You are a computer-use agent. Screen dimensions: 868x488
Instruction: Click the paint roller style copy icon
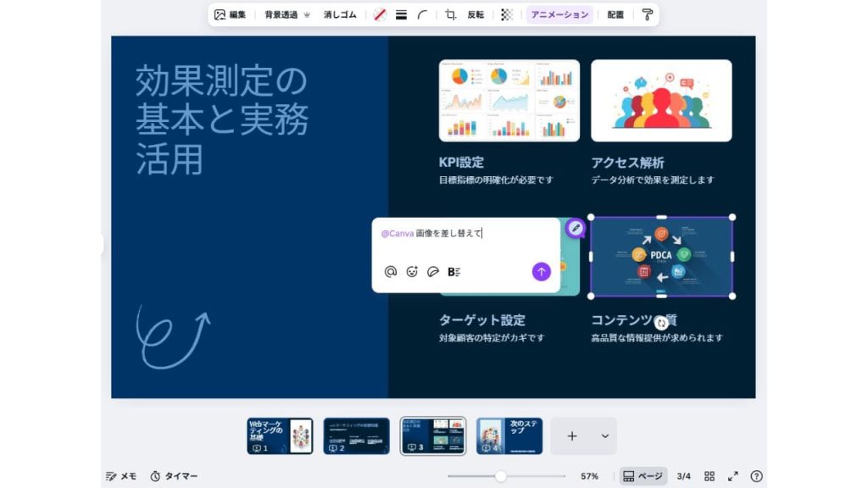[x=648, y=14]
